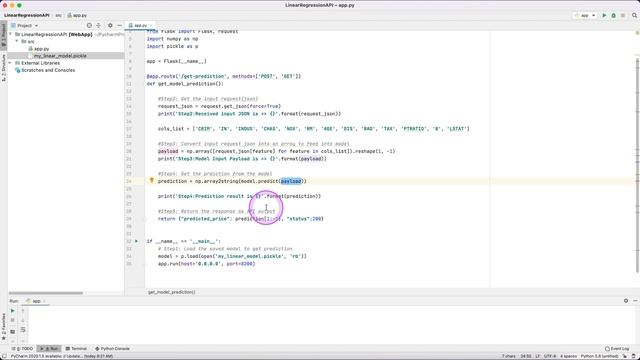This screenshot has width=640, height=360.
Task: Open the app run configuration dropdown
Action: tap(585, 16)
